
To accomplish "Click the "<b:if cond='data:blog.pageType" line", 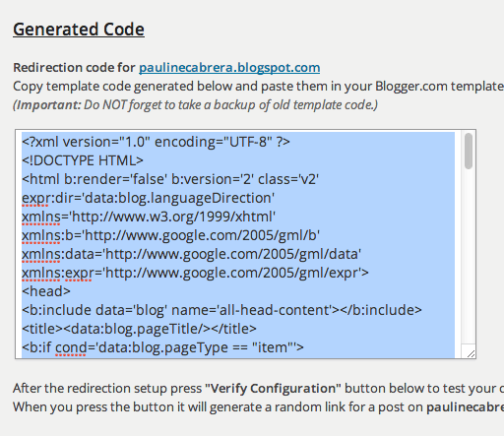I will pyautogui.click(x=162, y=347).
